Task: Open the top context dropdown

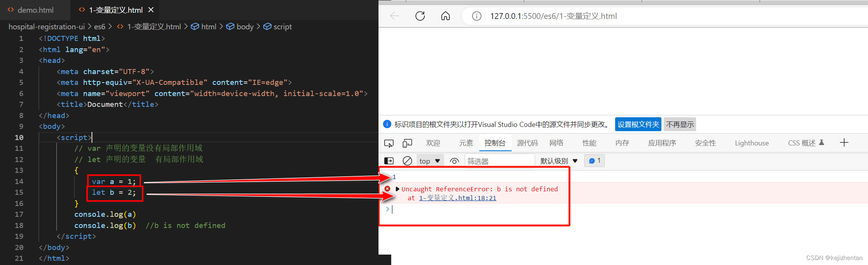Action: point(430,161)
